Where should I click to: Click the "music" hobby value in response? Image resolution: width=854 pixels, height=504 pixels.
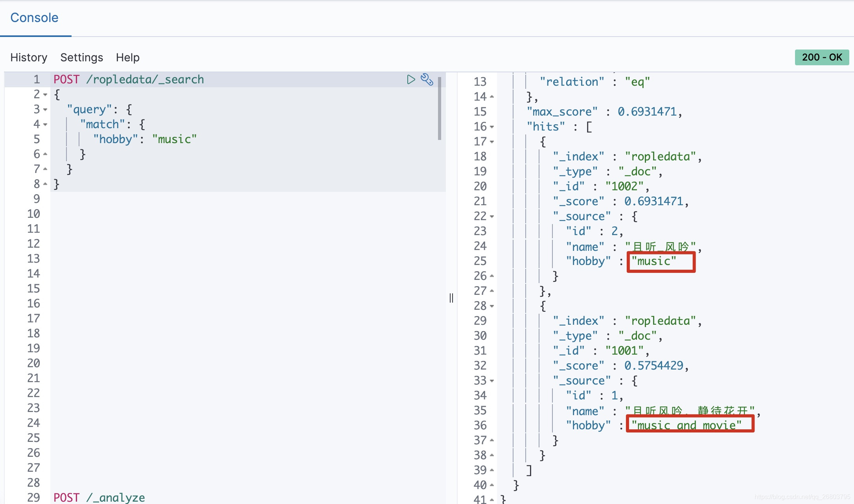653,261
